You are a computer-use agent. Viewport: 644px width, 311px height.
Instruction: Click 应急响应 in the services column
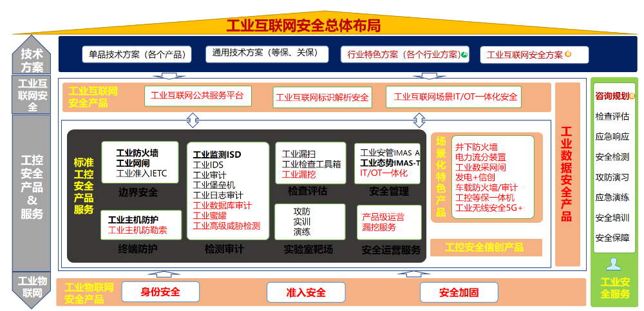click(612, 137)
